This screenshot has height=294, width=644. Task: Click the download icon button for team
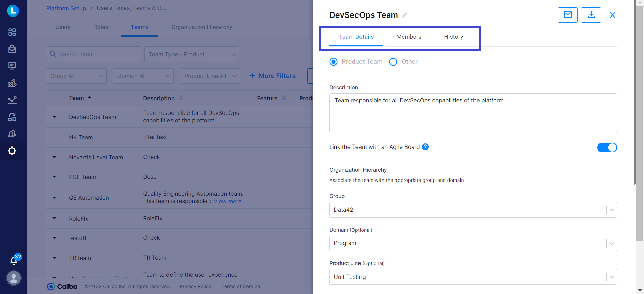pyautogui.click(x=591, y=15)
